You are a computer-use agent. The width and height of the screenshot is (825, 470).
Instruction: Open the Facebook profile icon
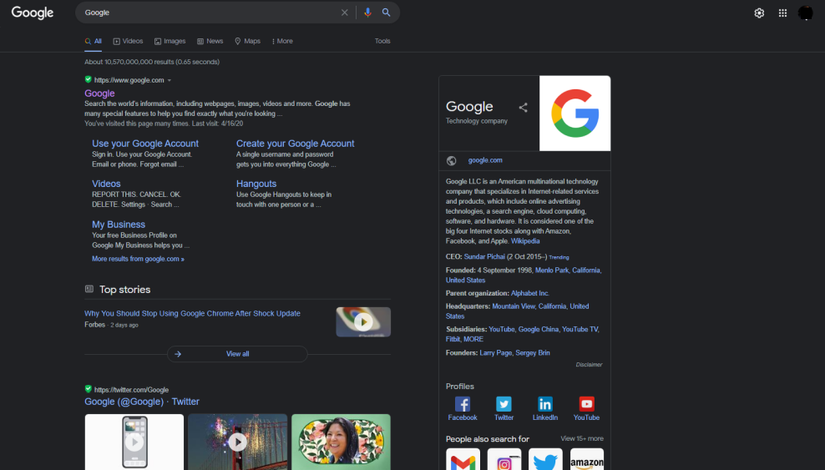point(462,404)
